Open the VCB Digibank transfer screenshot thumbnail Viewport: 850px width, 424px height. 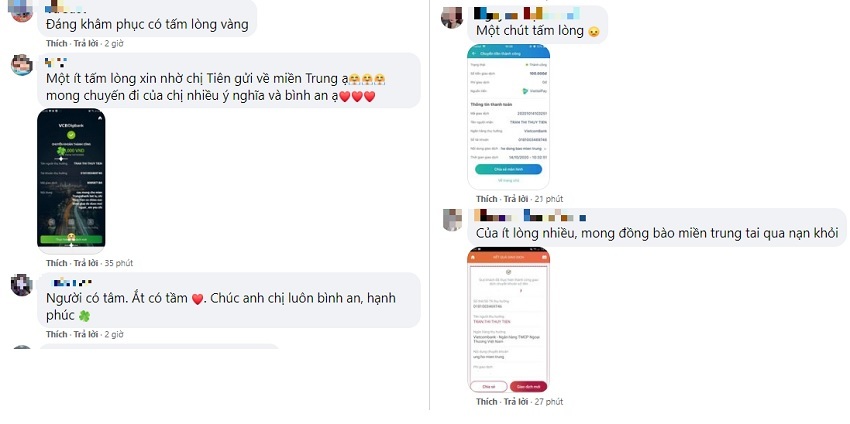point(71,179)
